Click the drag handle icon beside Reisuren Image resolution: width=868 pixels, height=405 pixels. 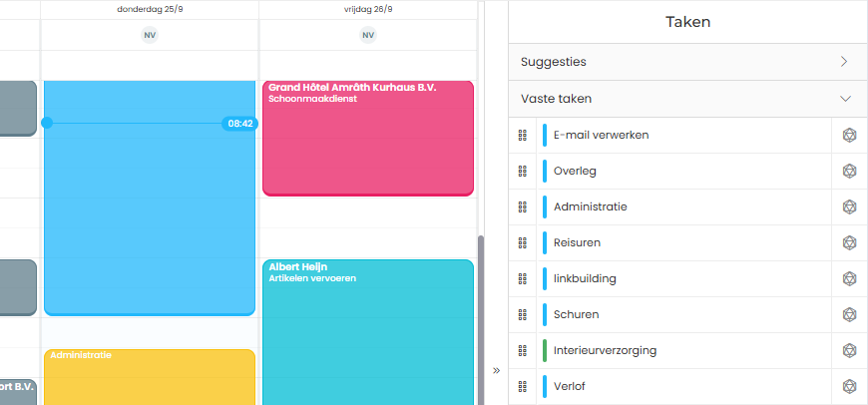point(522,243)
